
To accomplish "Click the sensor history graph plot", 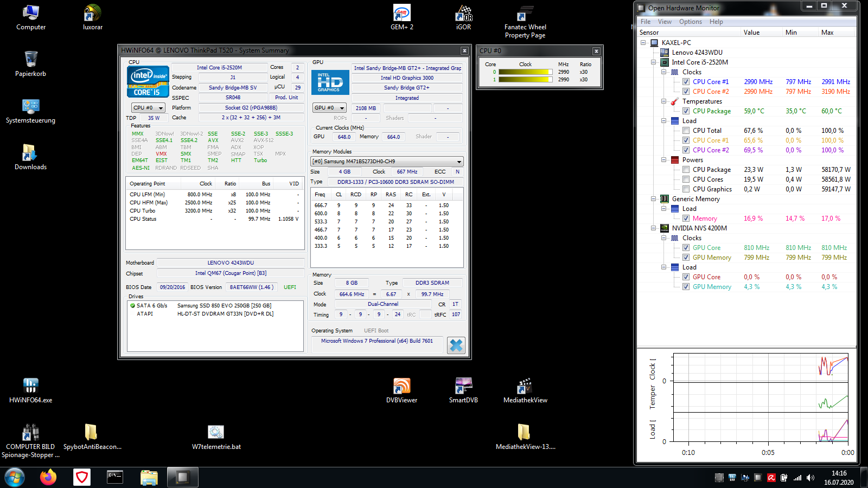I will click(760, 398).
